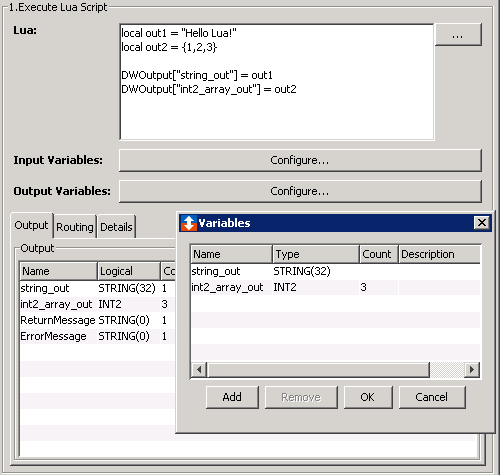The height and width of the screenshot is (475, 500).
Task: Sort by the Type column header
Action: click(x=316, y=254)
